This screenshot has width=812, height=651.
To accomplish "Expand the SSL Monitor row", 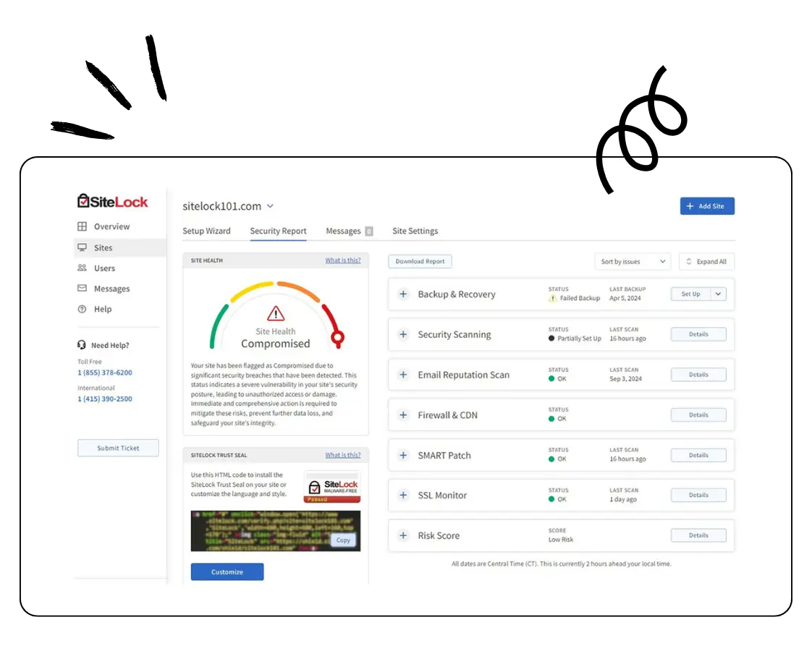I will click(x=403, y=495).
